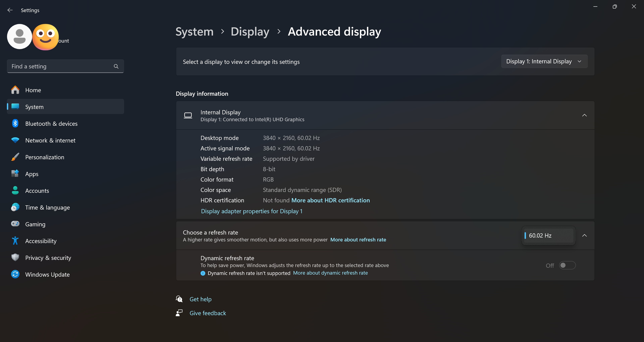Screen dimensions: 644x342
Task: Click the Windows Update sync icon
Action: [15, 274]
